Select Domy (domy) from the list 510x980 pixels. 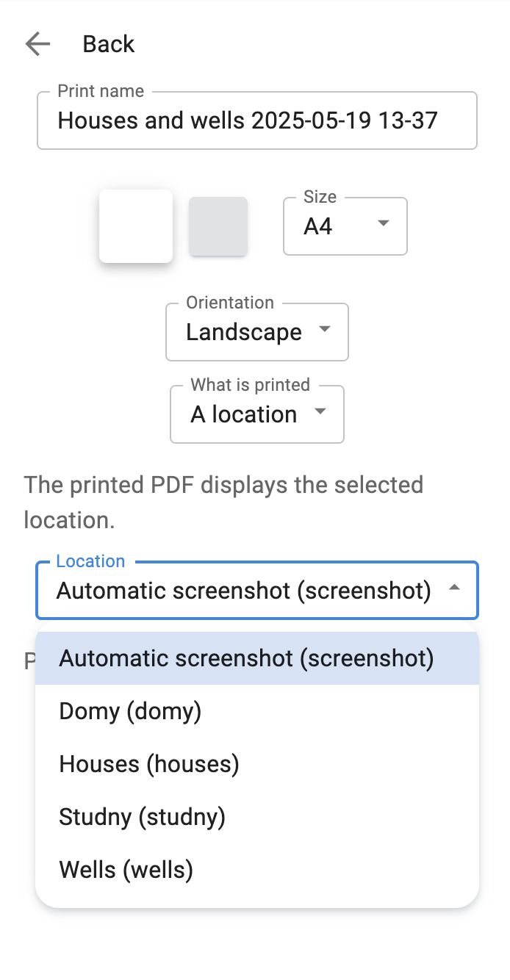click(x=129, y=711)
